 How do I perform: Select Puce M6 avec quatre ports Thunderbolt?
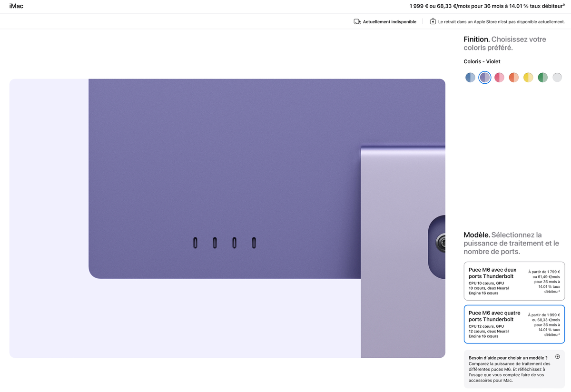[x=514, y=324]
